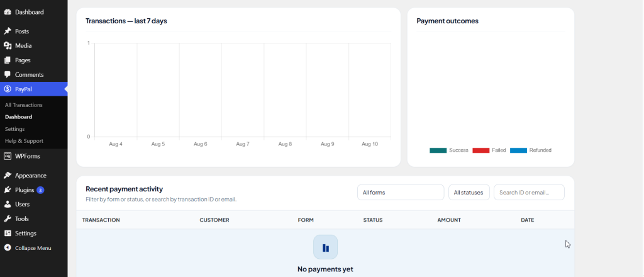This screenshot has height=277, width=644.
Task: Click the Payment outcomes heading
Action: [x=447, y=21]
